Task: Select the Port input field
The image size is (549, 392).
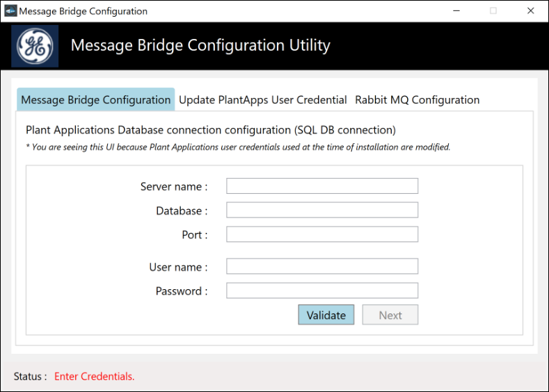Action: 322,234
